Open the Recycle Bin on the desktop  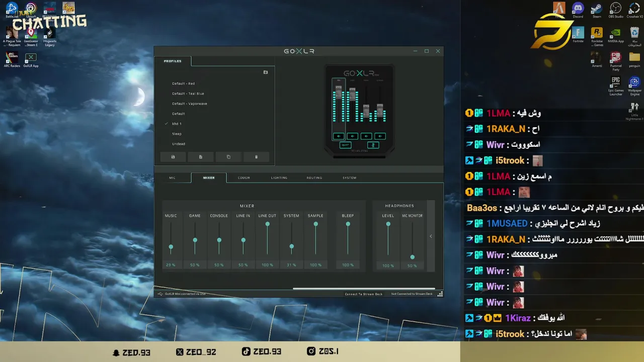(x=634, y=36)
